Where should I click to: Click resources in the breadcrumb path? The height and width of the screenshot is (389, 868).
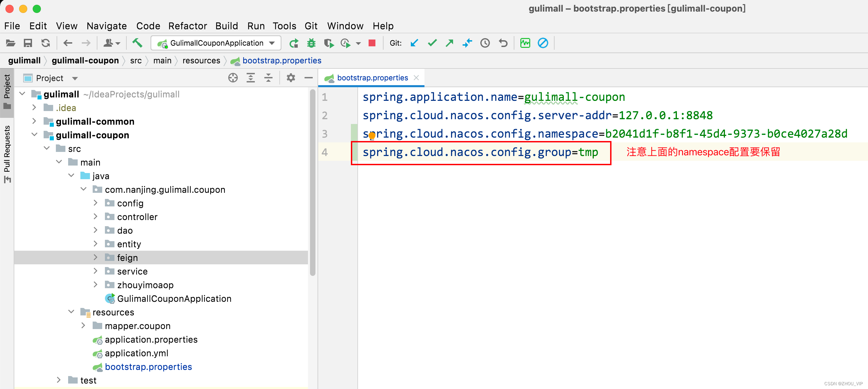coord(201,61)
